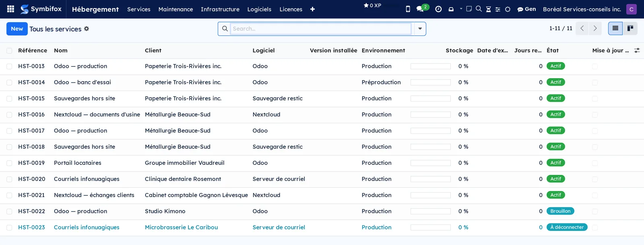Open the Services menu
The height and width of the screenshot is (245, 644).
point(139,9)
